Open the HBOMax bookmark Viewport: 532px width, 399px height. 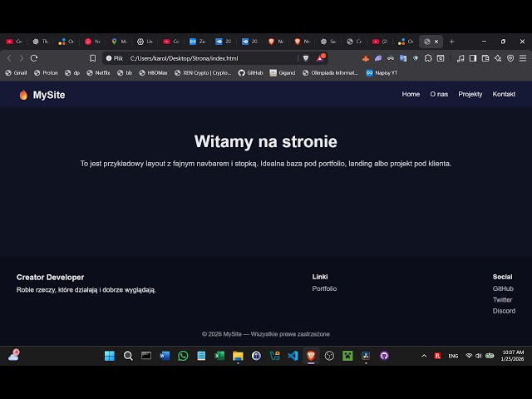pos(153,72)
